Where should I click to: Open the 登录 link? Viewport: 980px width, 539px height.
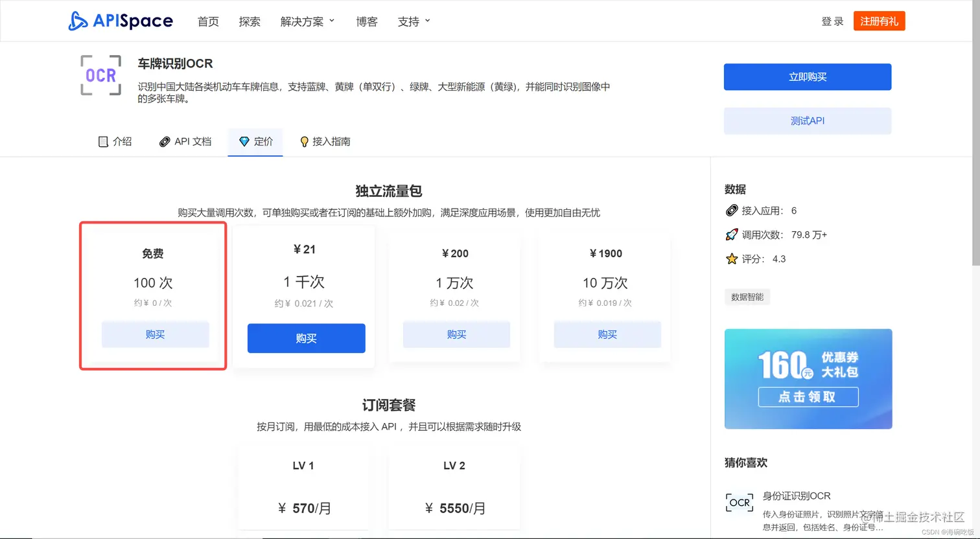pyautogui.click(x=832, y=20)
